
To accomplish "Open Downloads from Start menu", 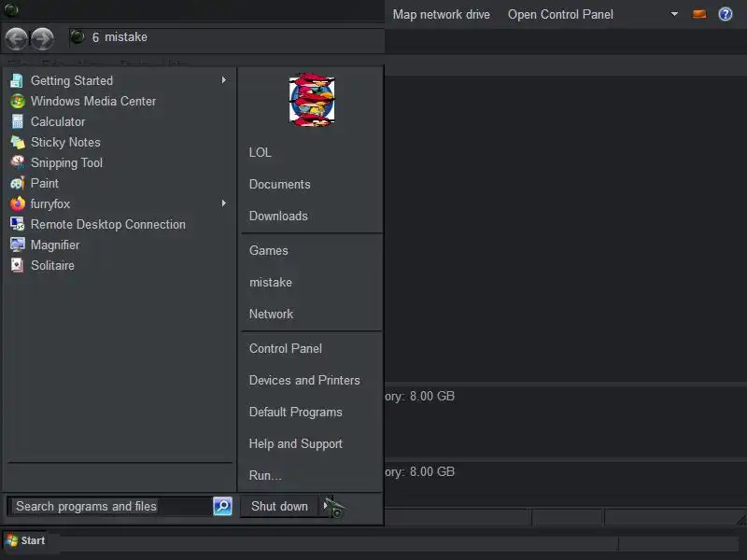I will pos(278,217).
